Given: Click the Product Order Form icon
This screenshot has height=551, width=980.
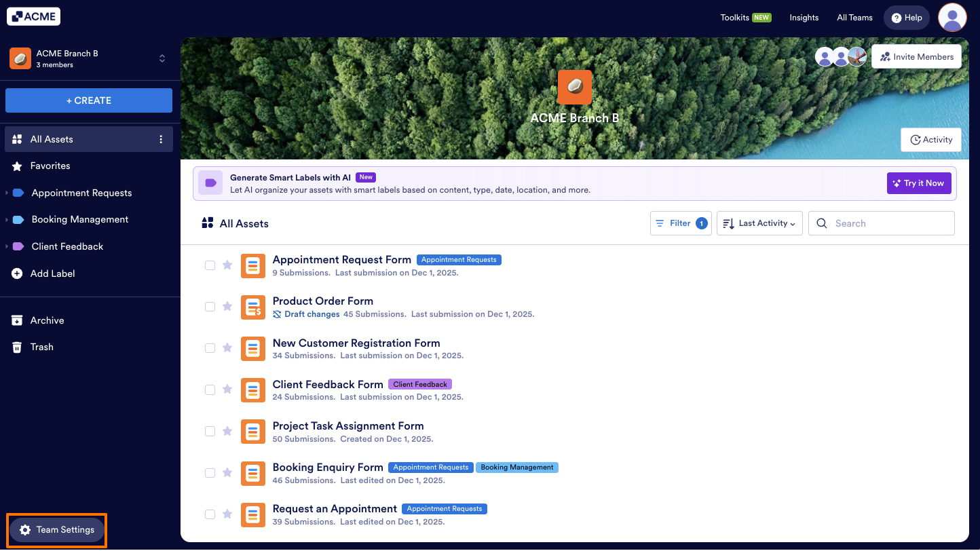Looking at the screenshot, I should point(253,307).
